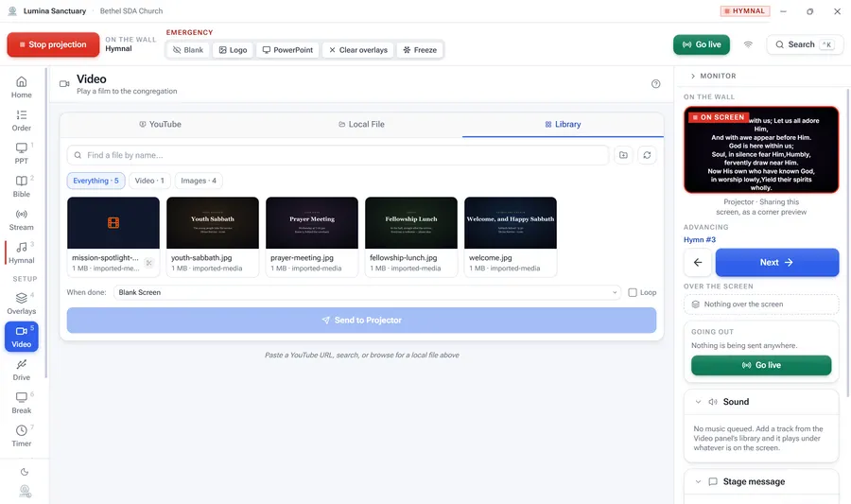This screenshot has height=504, width=851.
Task: Advance with the Next button
Action: [776, 263]
